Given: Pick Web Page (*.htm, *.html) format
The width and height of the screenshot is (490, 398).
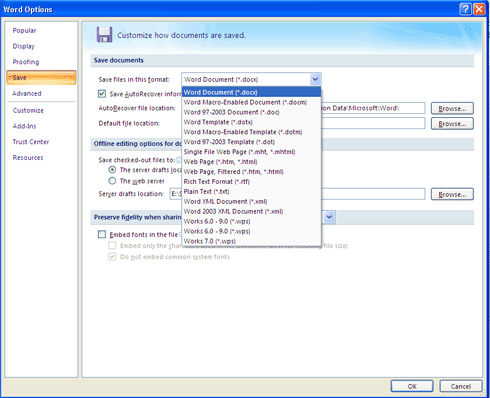Looking at the screenshot, I should click(x=252, y=162).
